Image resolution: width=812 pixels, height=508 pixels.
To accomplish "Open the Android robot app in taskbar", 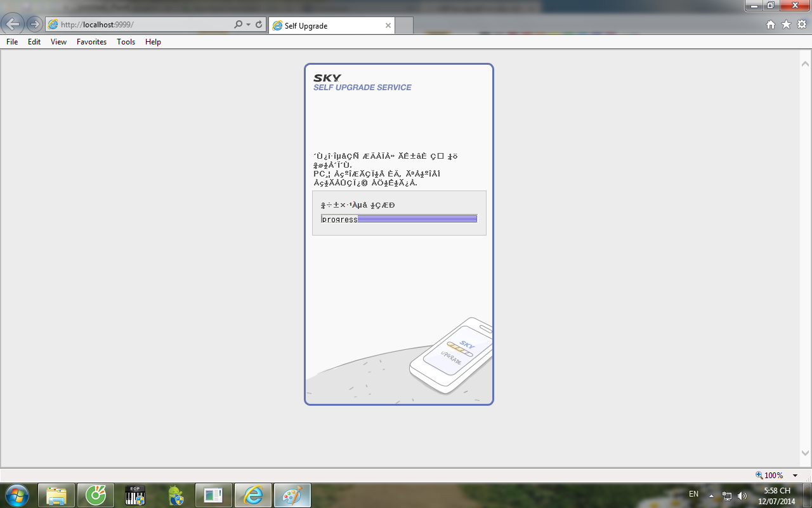I will tap(176, 495).
